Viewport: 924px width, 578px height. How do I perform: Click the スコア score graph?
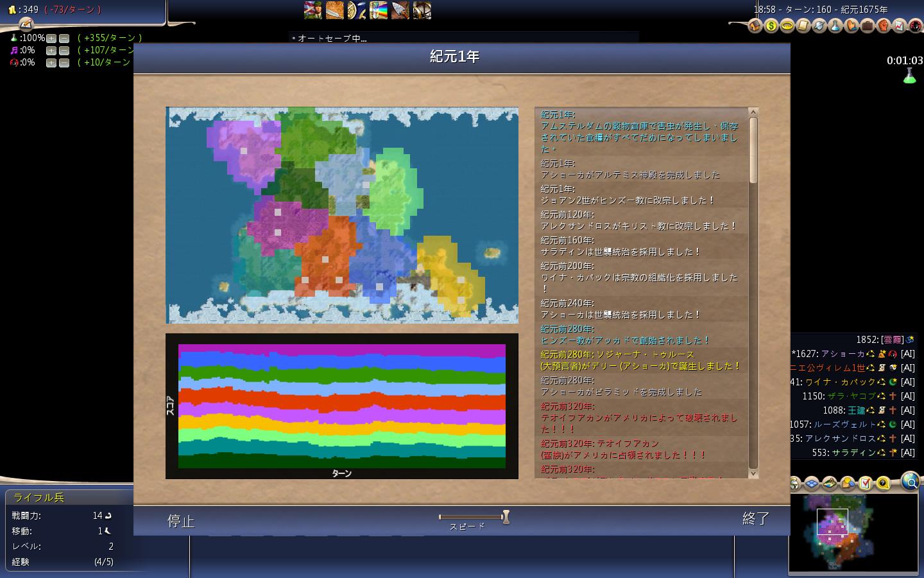[342, 406]
